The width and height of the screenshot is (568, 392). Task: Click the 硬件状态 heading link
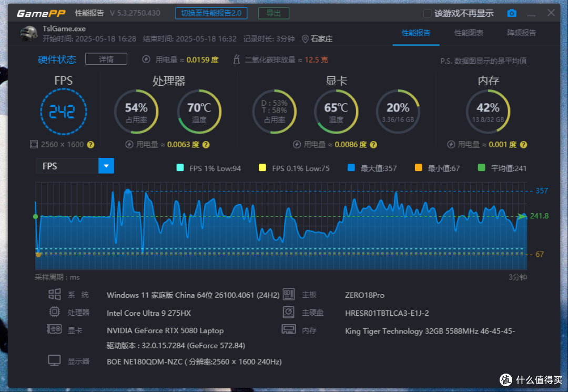click(x=57, y=59)
